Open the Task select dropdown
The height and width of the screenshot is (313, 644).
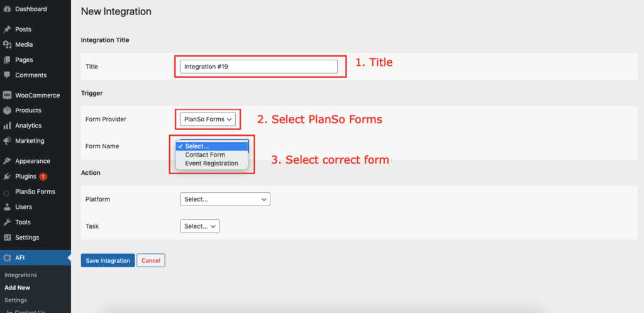tap(199, 226)
